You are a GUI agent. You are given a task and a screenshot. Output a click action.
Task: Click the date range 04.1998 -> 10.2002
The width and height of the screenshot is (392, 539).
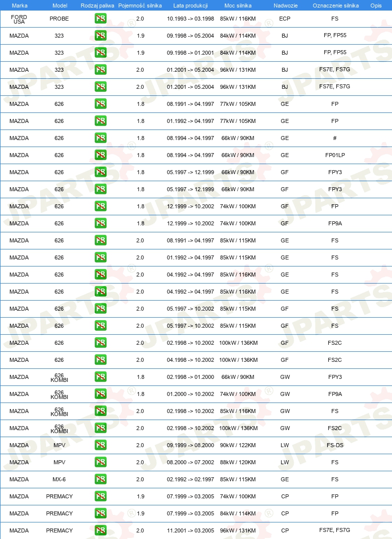(x=190, y=360)
